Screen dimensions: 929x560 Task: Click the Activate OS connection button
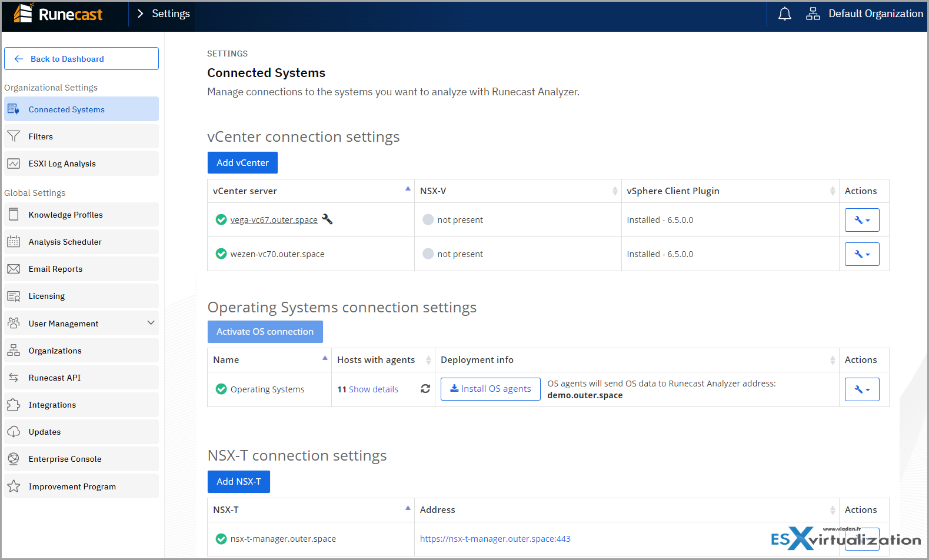pyautogui.click(x=265, y=332)
